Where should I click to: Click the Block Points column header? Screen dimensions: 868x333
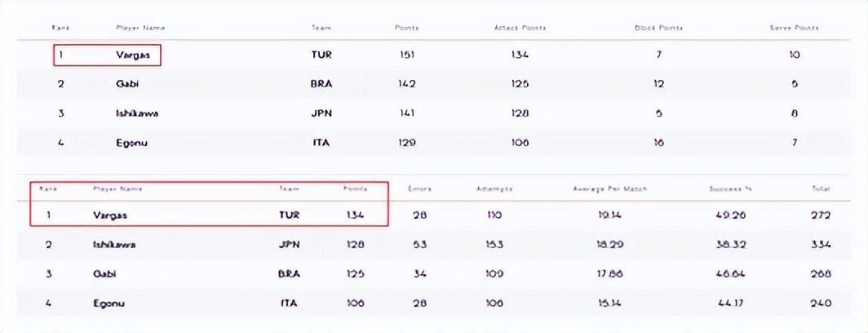658,28
